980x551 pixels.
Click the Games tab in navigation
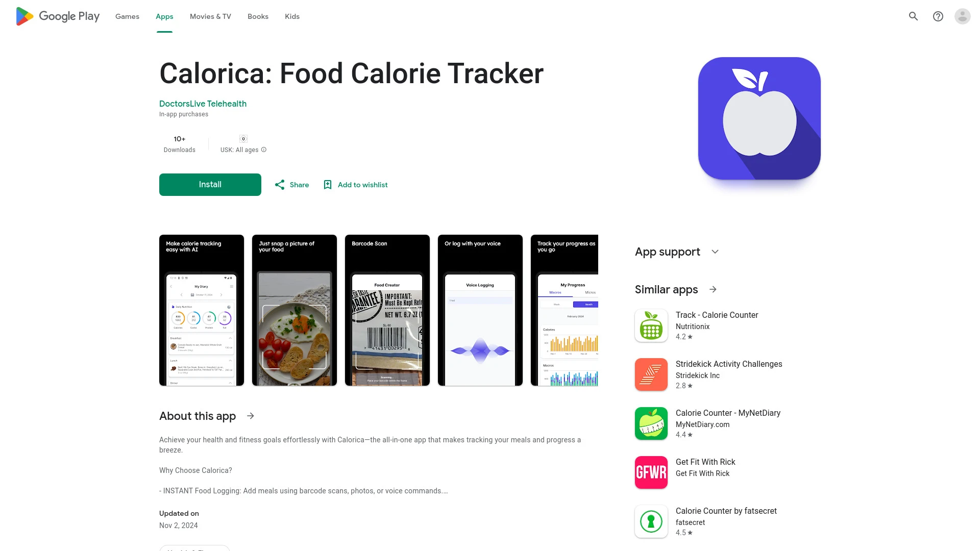tap(127, 16)
